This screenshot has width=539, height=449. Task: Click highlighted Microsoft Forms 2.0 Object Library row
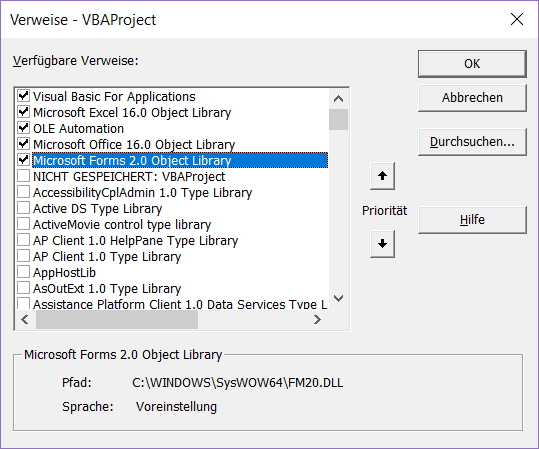[x=180, y=160]
